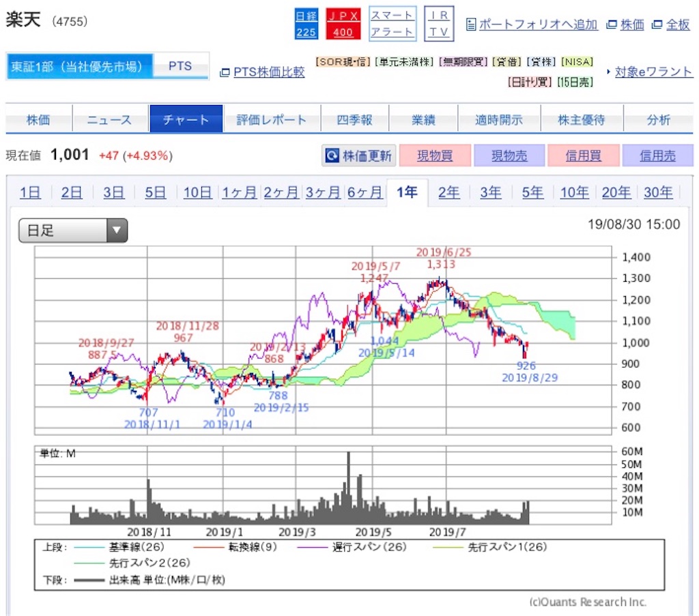The width and height of the screenshot is (699, 616).
Task: Click the 現物売 button
Action: click(x=509, y=156)
